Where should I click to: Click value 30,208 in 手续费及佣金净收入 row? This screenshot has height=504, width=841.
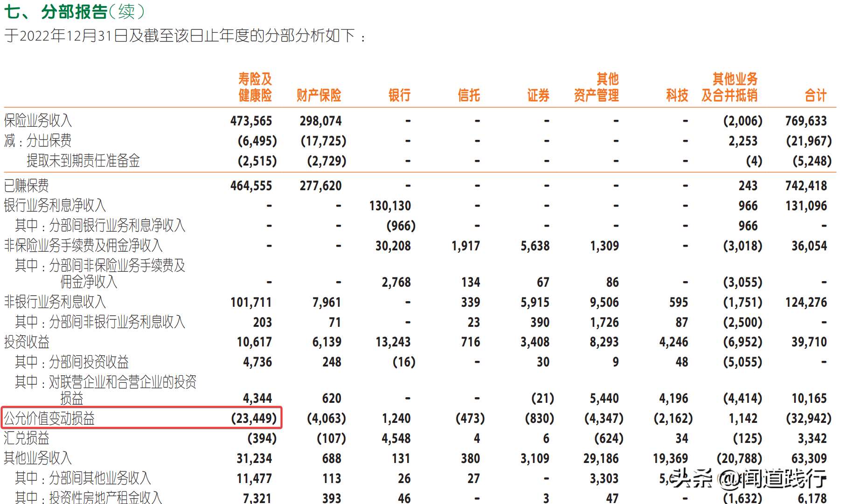[393, 246]
